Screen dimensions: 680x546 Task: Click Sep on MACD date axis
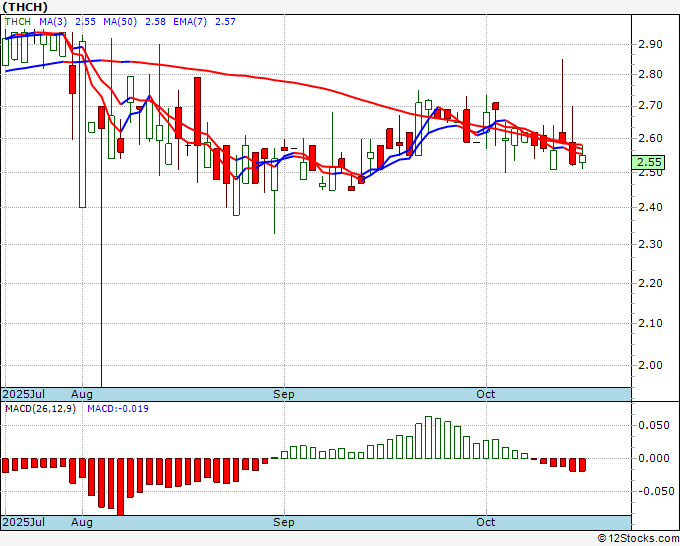[x=284, y=522]
